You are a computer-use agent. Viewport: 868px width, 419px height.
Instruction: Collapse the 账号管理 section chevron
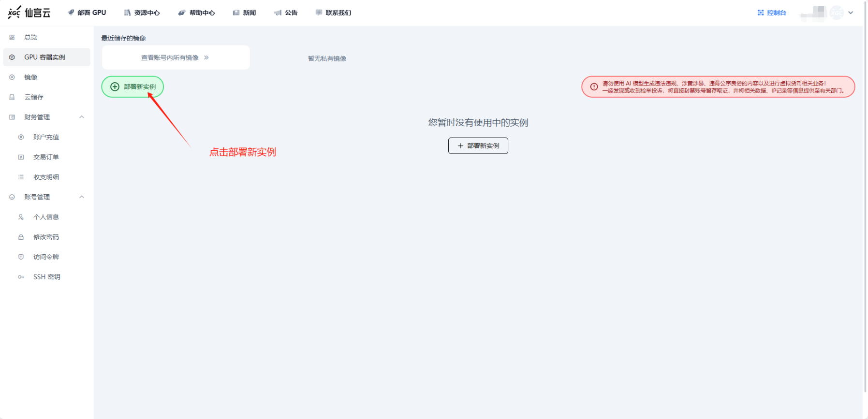coord(82,197)
